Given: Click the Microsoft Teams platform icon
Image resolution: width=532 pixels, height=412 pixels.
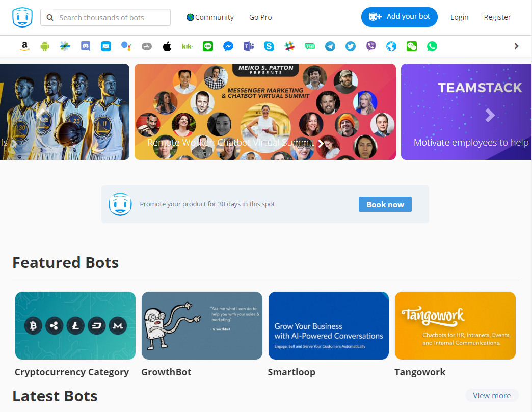Looking at the screenshot, I should pos(249,46).
